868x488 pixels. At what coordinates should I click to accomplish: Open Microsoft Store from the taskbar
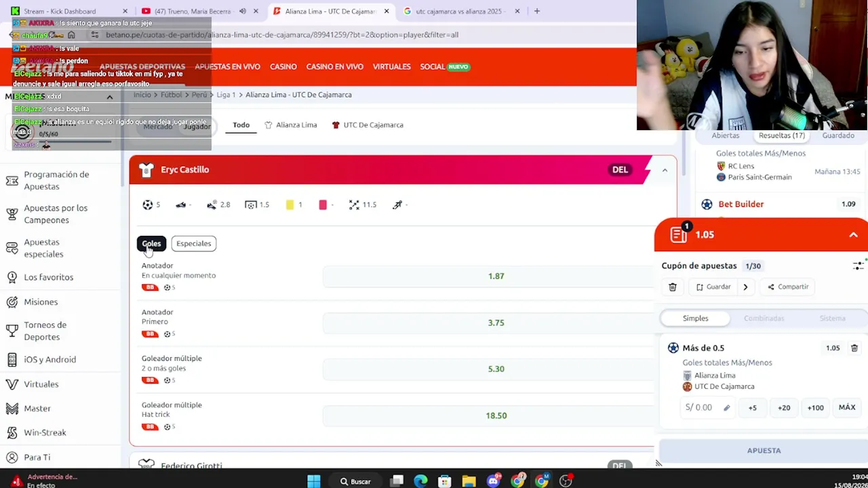(444, 481)
